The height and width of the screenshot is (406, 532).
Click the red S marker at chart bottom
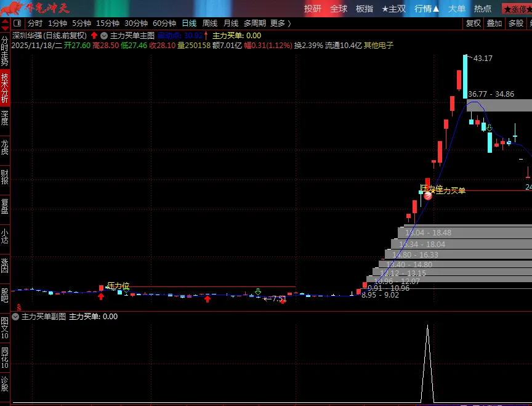[x=19, y=307]
